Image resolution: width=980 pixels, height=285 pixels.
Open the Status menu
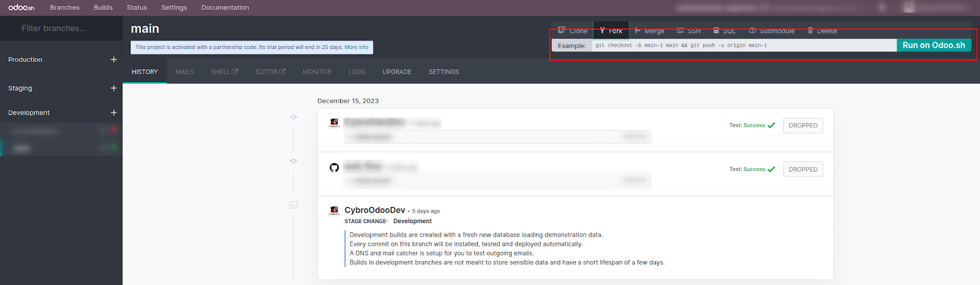click(137, 7)
